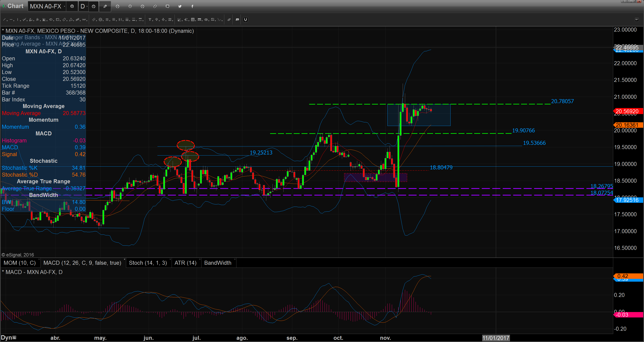Select the ellipse drawing tool
644x342 pixels.
pos(51,20)
